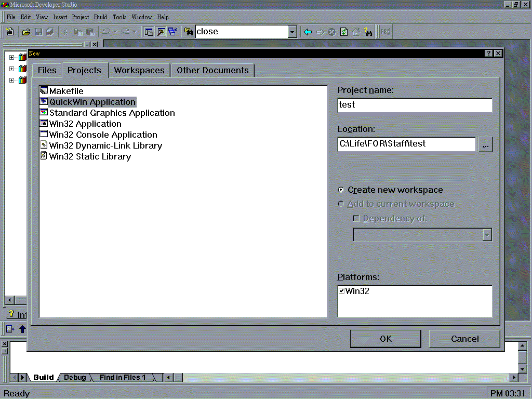Click the browse (...) button beside Location
This screenshot has height=399, width=532.
(x=486, y=145)
